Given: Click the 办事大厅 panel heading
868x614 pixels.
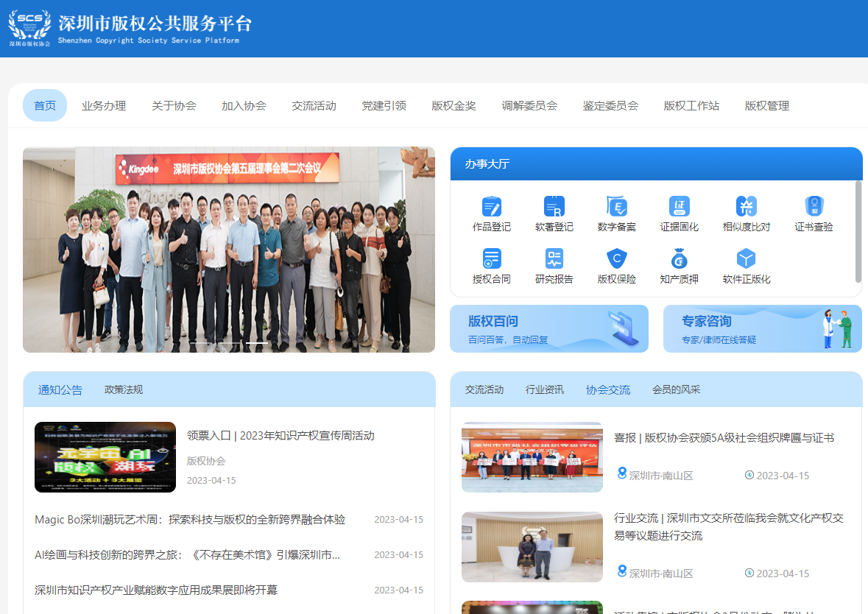Looking at the screenshot, I should (487, 164).
